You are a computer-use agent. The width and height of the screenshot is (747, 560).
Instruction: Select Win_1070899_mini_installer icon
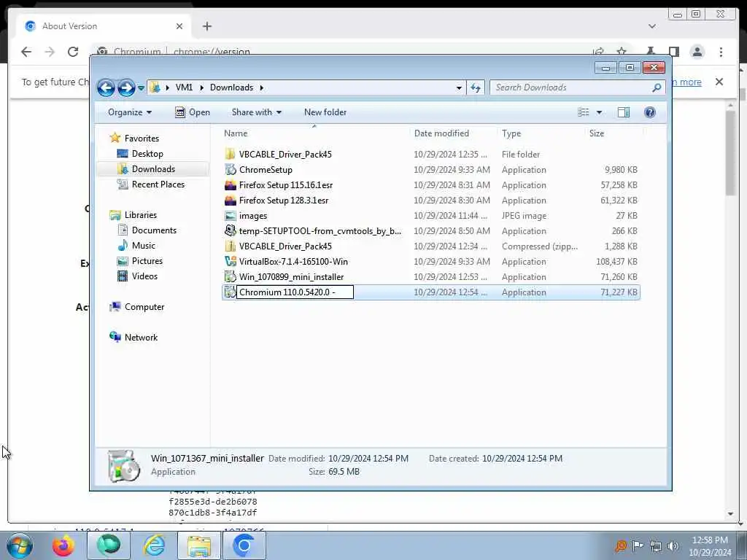pyautogui.click(x=230, y=276)
